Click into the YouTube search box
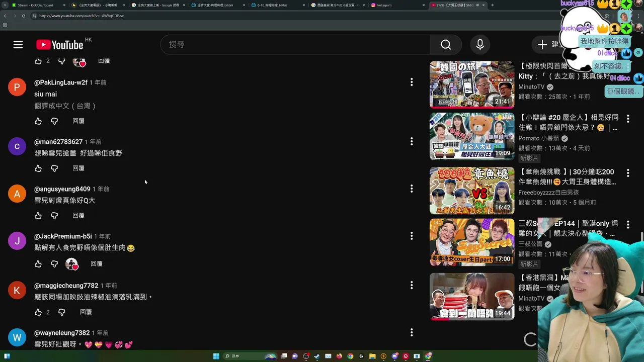This screenshot has height=362, width=644. click(x=295, y=45)
